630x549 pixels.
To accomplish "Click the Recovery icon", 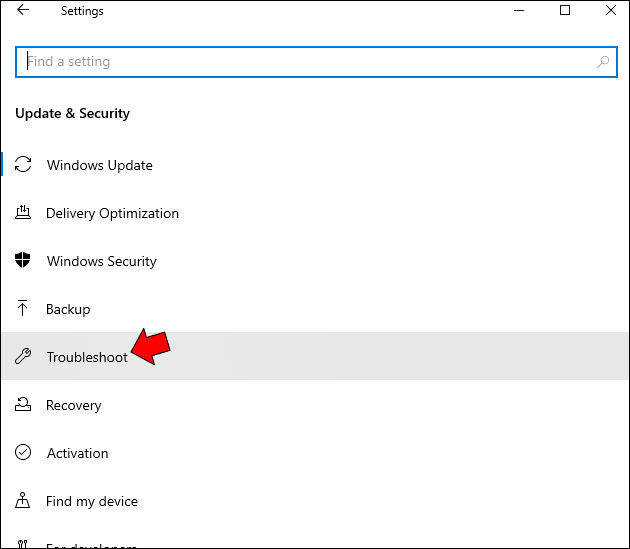I will tap(23, 404).
